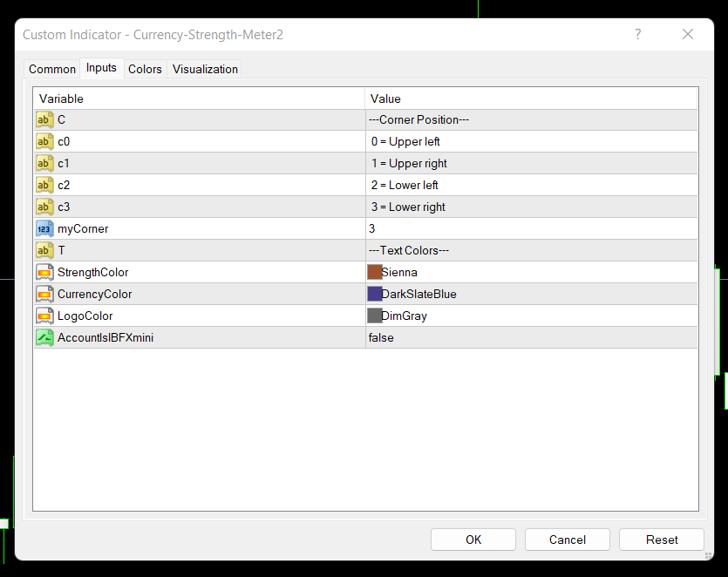Edit the myCorner value field

pyautogui.click(x=531, y=228)
